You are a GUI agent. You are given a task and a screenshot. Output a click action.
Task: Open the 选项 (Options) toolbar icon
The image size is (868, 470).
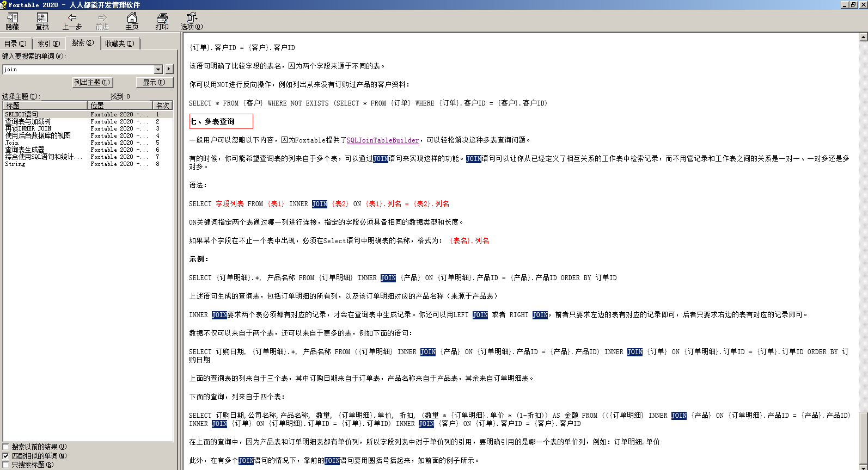pos(191,21)
